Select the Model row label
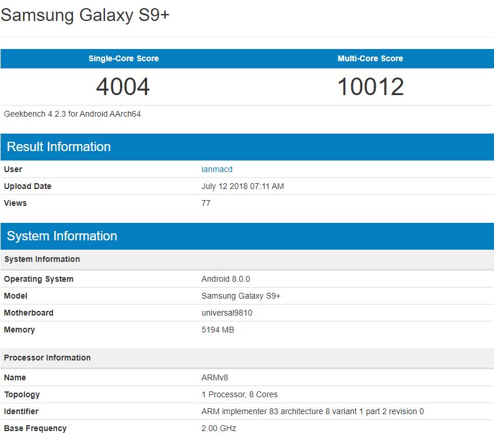Image resolution: width=494 pixels, height=448 pixels. click(x=15, y=296)
